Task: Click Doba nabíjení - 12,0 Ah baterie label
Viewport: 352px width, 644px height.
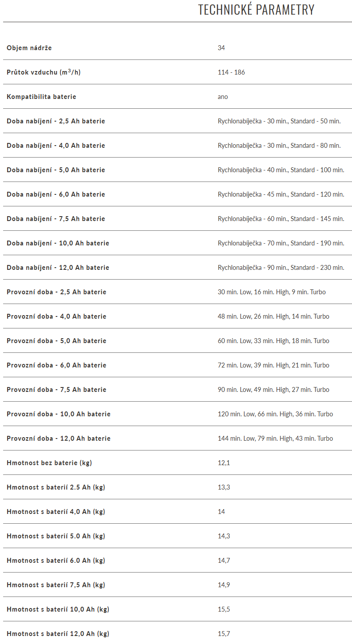Action: [x=58, y=268]
